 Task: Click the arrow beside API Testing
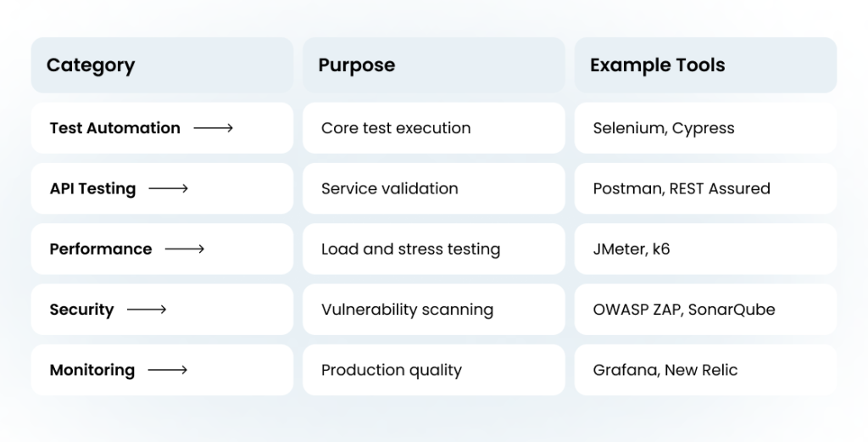(169, 189)
